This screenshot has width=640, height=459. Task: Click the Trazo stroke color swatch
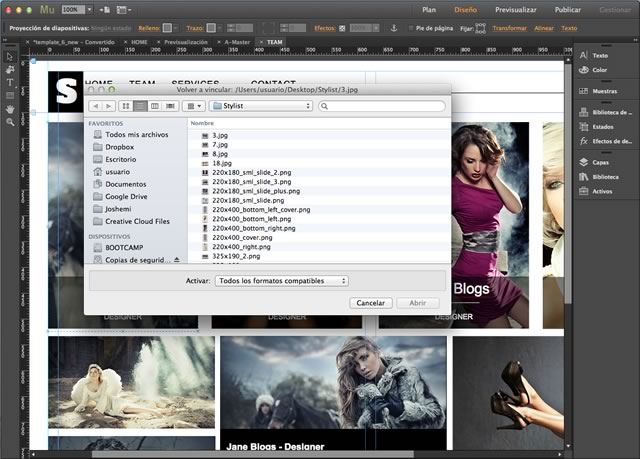(211, 28)
